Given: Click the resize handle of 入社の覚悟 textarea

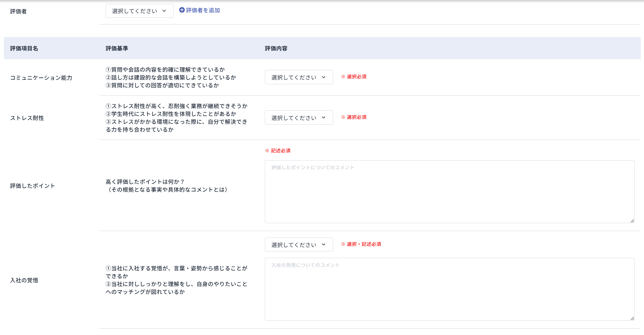Looking at the screenshot, I should coord(633,318).
